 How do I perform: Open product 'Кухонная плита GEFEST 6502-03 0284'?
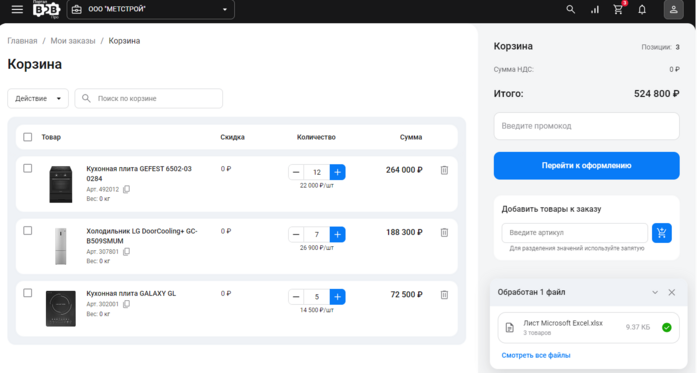tap(139, 173)
